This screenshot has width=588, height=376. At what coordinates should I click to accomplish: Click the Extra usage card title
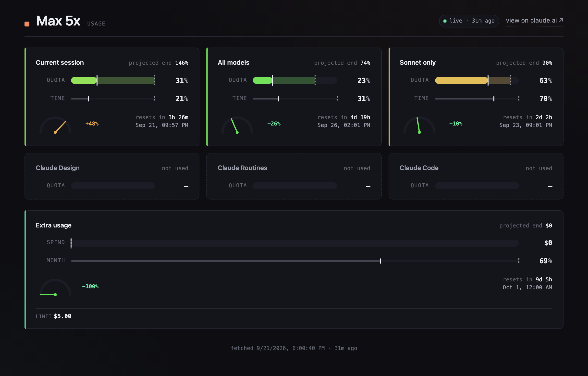[54, 225]
